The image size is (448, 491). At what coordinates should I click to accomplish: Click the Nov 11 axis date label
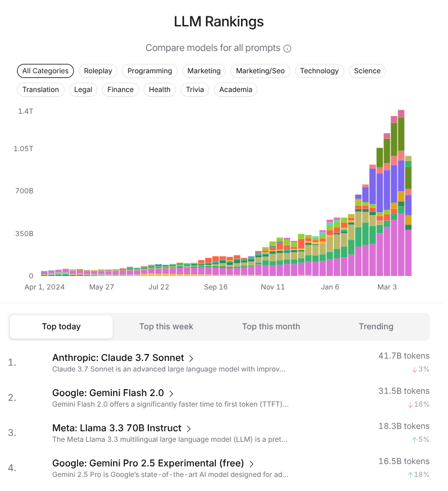click(273, 287)
